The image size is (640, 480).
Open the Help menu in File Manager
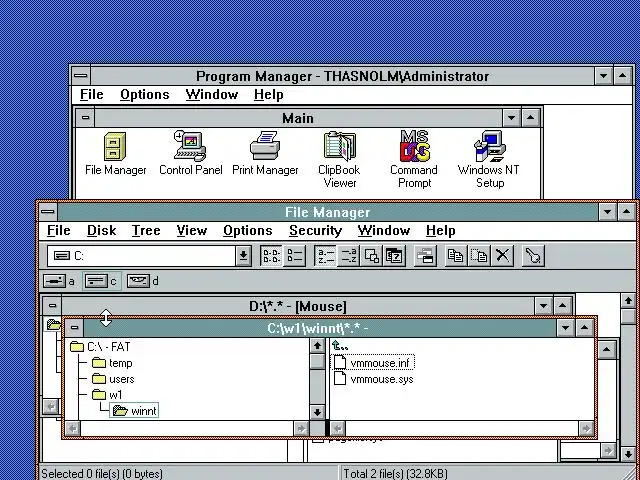[x=440, y=231]
